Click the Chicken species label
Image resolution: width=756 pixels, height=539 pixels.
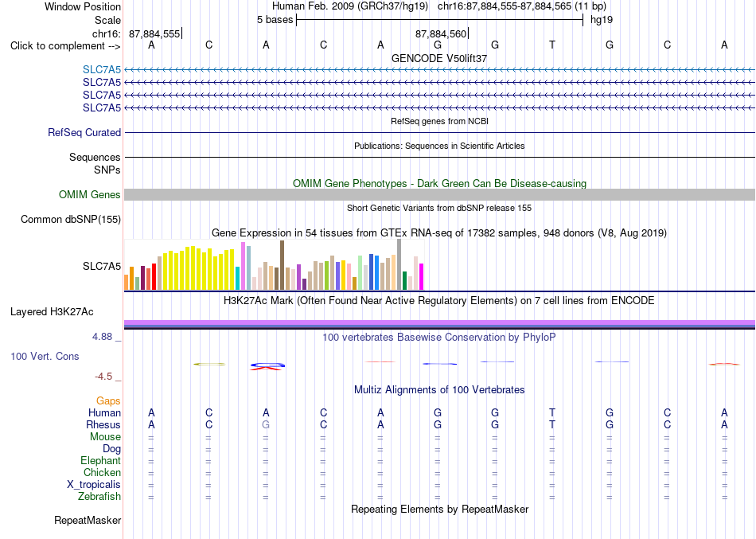point(102,472)
